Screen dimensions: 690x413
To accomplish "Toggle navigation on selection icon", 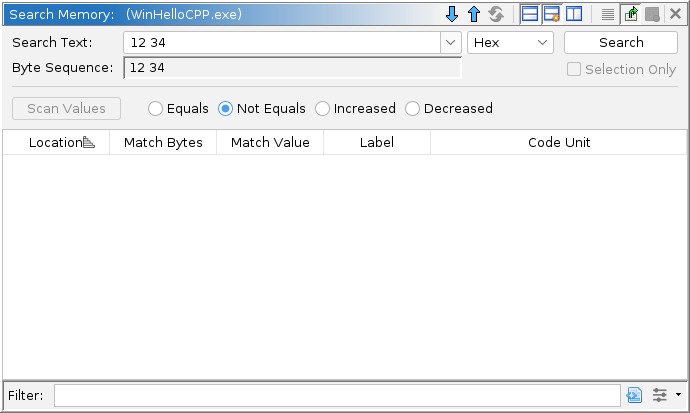I will (x=630, y=15).
